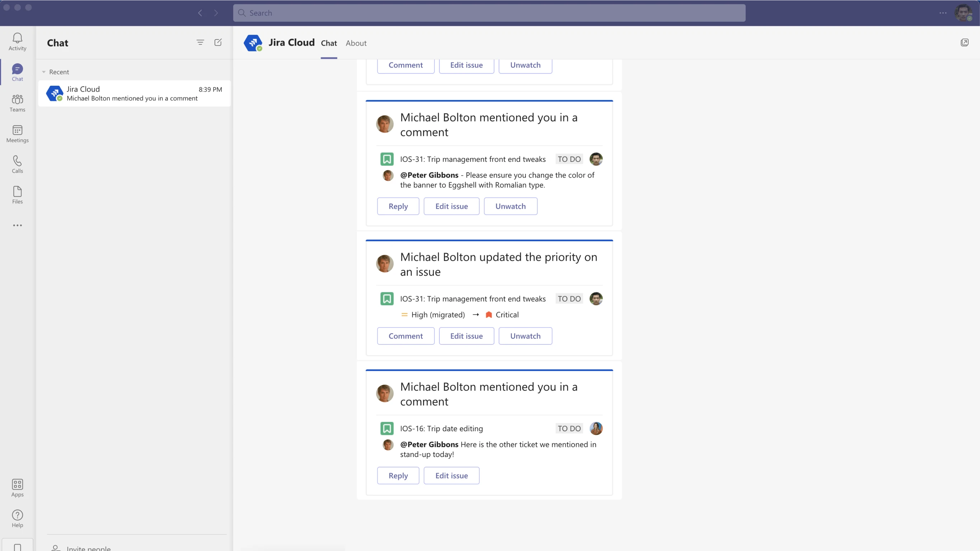Open the Apps store icon
The height and width of the screenshot is (551, 980).
click(x=17, y=488)
